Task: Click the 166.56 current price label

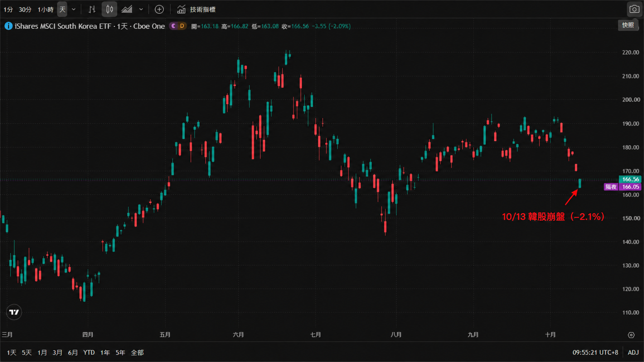Action: pos(631,179)
